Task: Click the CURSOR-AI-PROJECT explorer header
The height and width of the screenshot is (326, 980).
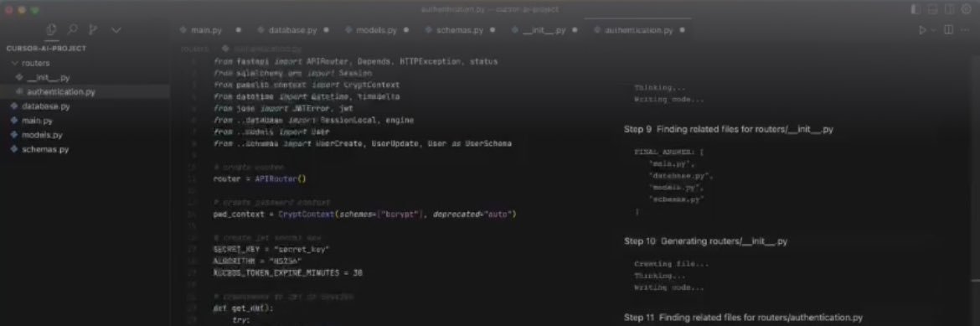Action: [x=46, y=48]
